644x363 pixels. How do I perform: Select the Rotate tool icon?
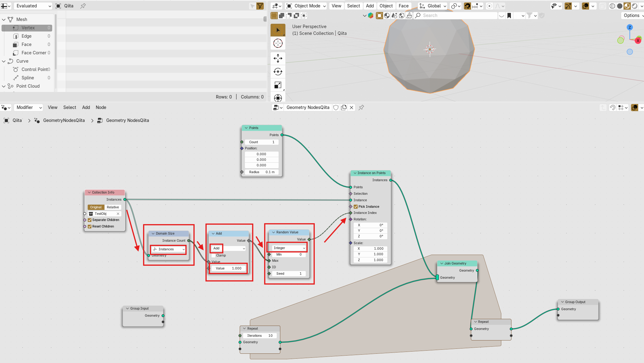[278, 72]
